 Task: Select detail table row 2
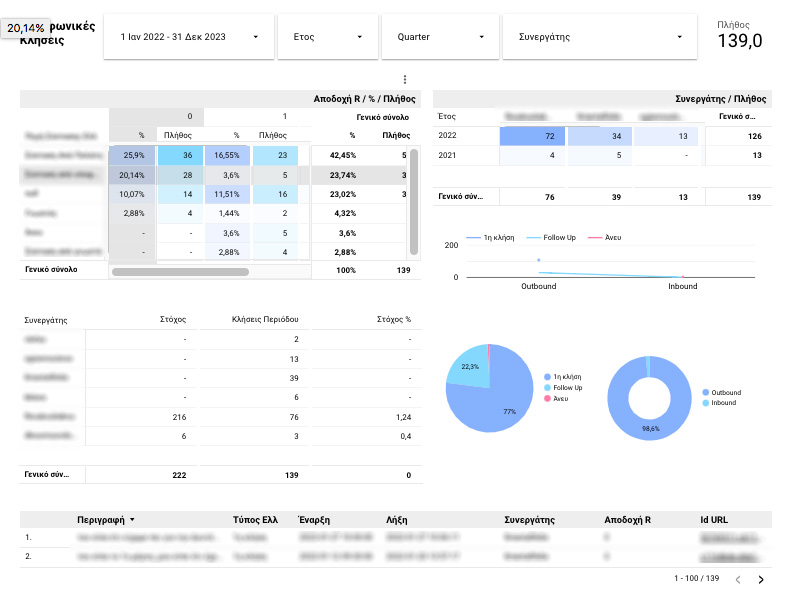pos(395,557)
